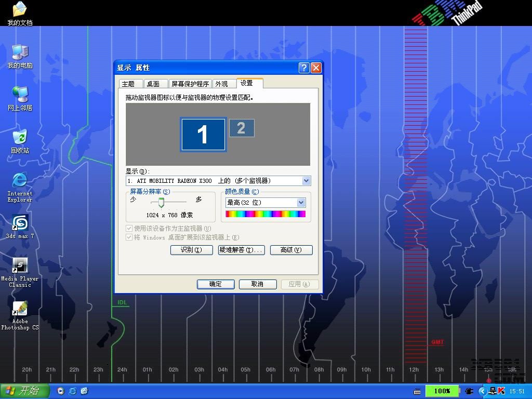The height and width of the screenshot is (399, 532).
Task: Select the 我的电脑 desktop icon
Action: 20,52
